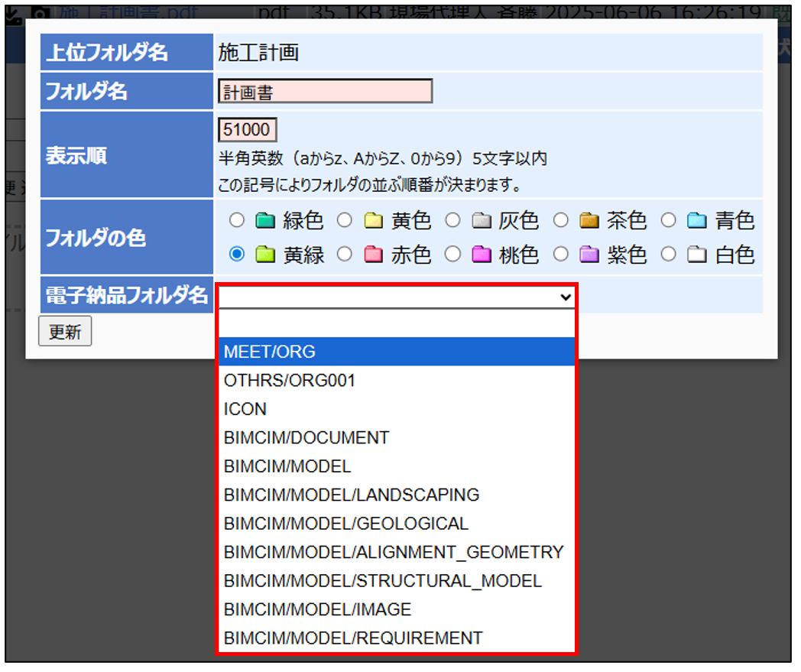Click the purple folder color icon
The height and width of the screenshot is (672, 801).
[x=589, y=255]
